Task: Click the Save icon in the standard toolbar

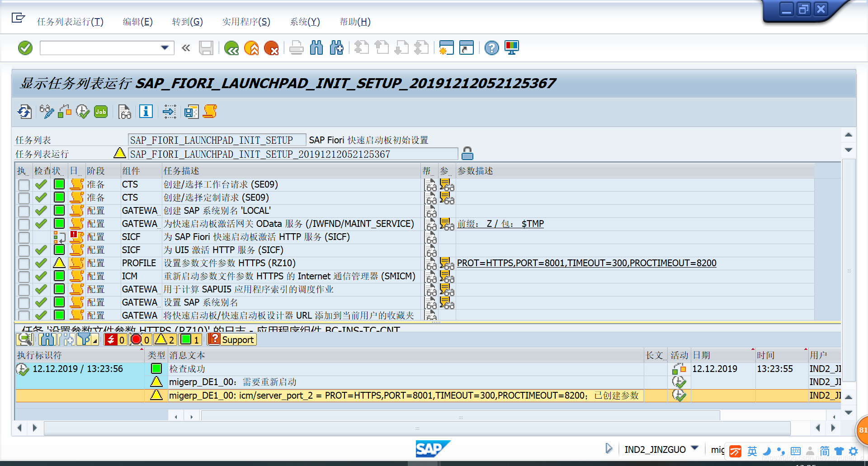Action: [x=207, y=47]
